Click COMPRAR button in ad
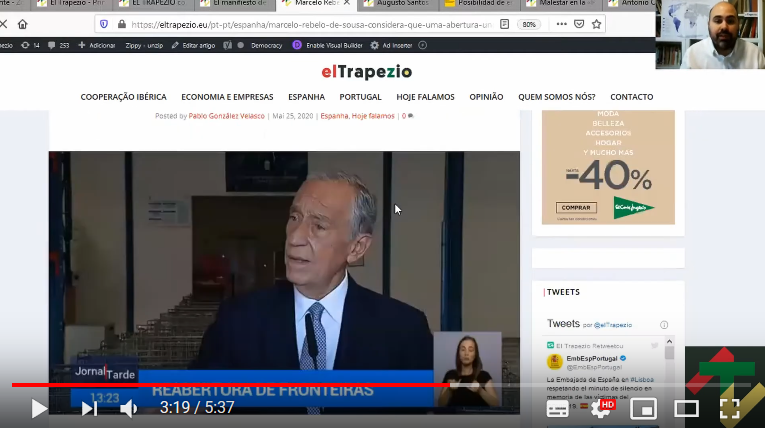Image resolution: width=765 pixels, height=428 pixels. pyautogui.click(x=576, y=208)
